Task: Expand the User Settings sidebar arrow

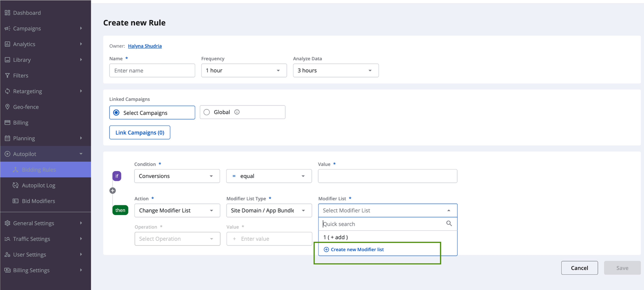Action: 81,254
